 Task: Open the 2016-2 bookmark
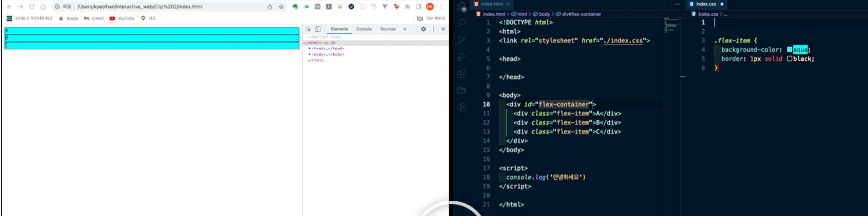coord(29,18)
